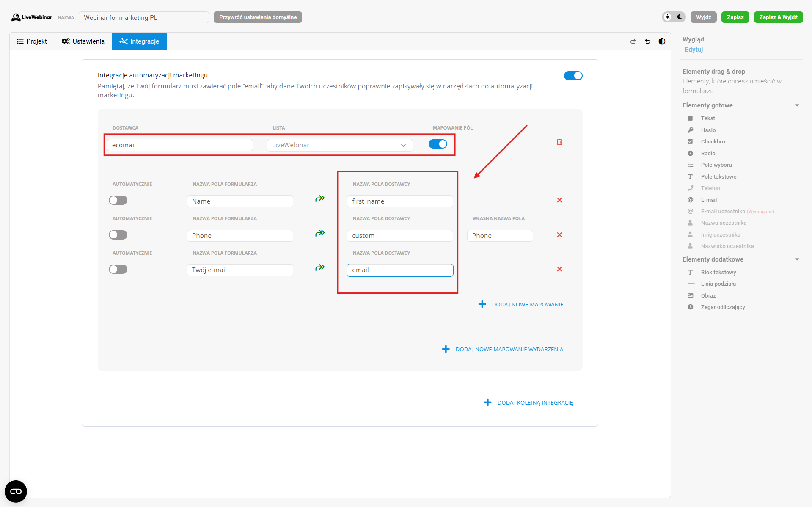Screen dimensions: 812x507
Task: Remove the Phone field mapping row
Action: click(x=559, y=235)
